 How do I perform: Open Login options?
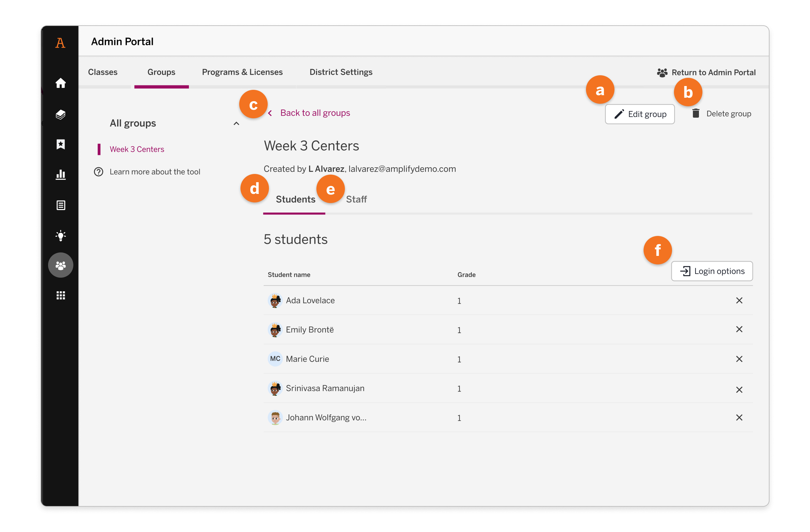[712, 271]
